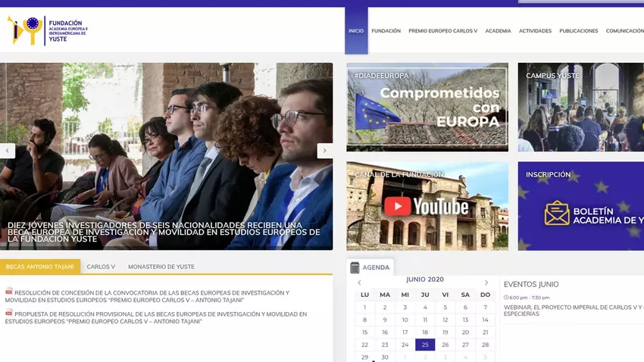The height and width of the screenshot is (362, 644).
Task: Open the Fundación menu
Action: point(386,31)
